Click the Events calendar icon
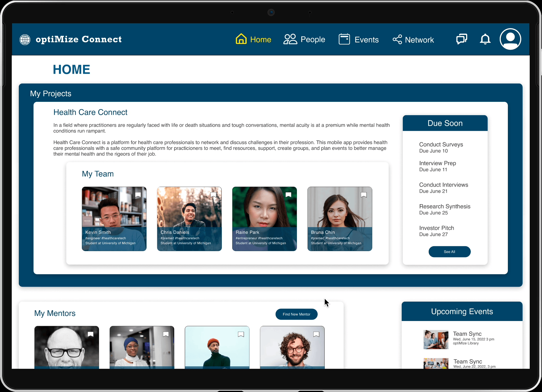The image size is (542, 392). point(344,39)
